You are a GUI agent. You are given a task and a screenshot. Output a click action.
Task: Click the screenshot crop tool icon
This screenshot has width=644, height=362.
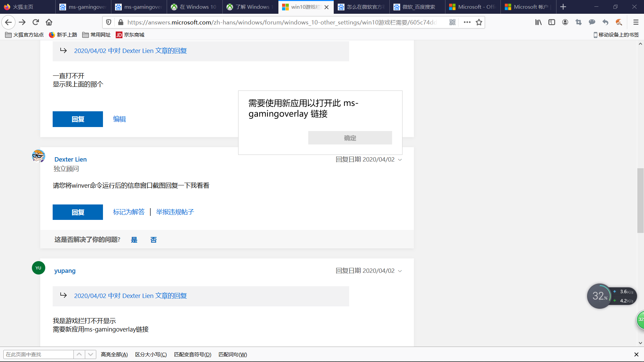point(579,22)
